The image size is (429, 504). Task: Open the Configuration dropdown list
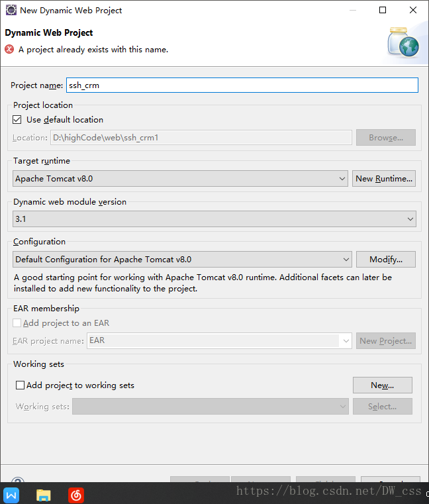(x=182, y=260)
